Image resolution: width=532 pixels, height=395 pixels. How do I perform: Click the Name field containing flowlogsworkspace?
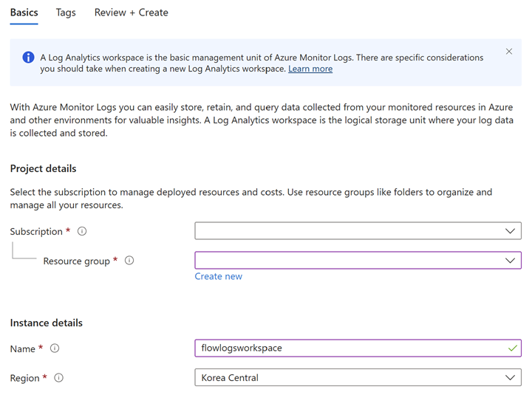(358, 348)
